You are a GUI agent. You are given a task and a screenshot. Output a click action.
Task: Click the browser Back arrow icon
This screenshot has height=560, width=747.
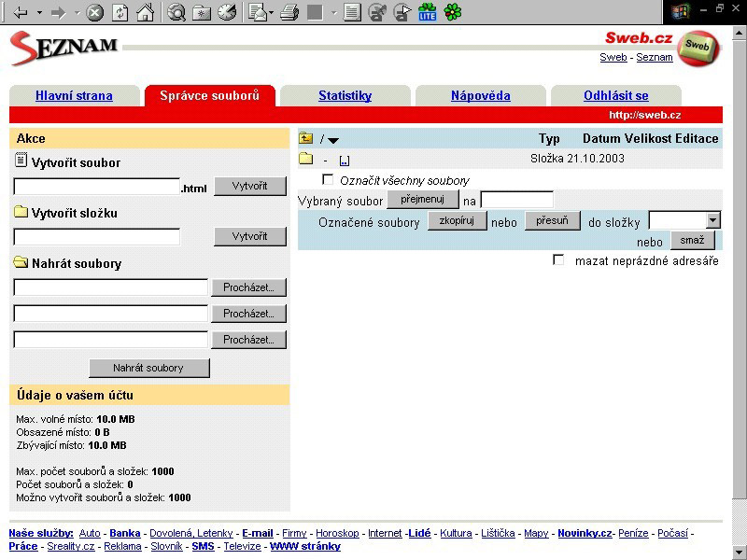(20, 13)
